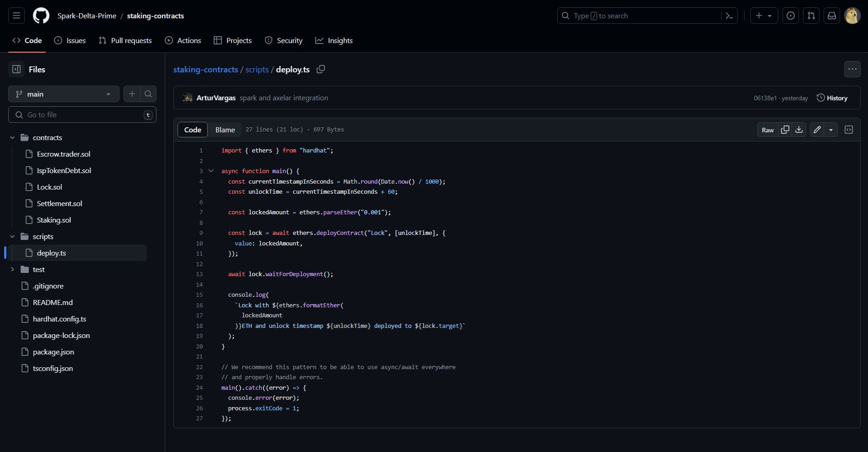Screen dimensions: 868x452
Task: Open the main branch selector
Action: coord(64,94)
